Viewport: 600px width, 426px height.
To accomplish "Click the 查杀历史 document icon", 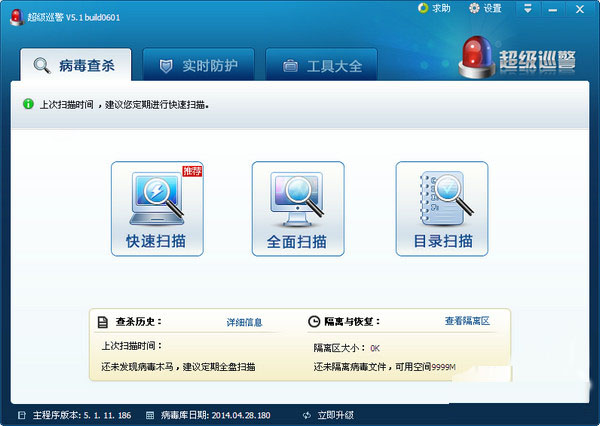I will 102,323.
